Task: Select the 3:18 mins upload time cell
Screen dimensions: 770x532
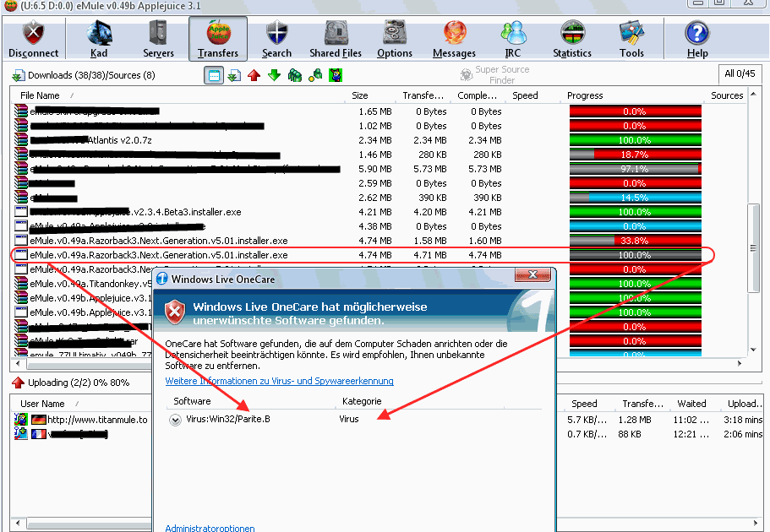Action: 742,420
